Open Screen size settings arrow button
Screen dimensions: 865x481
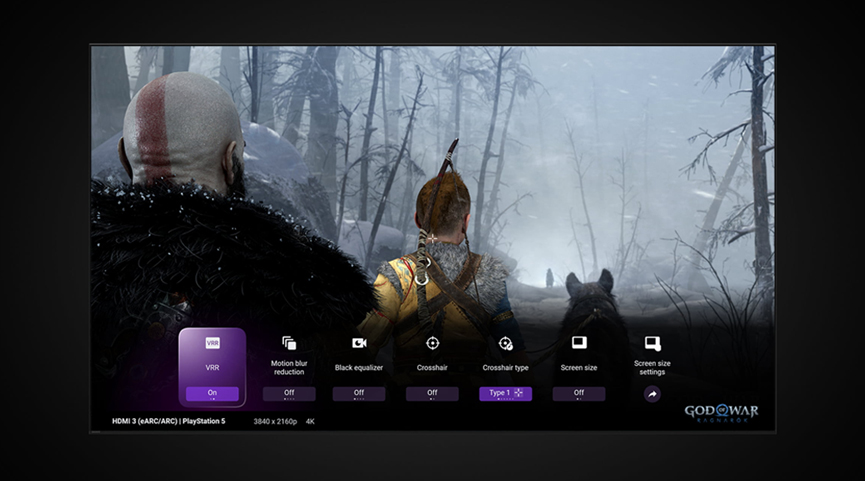click(652, 394)
